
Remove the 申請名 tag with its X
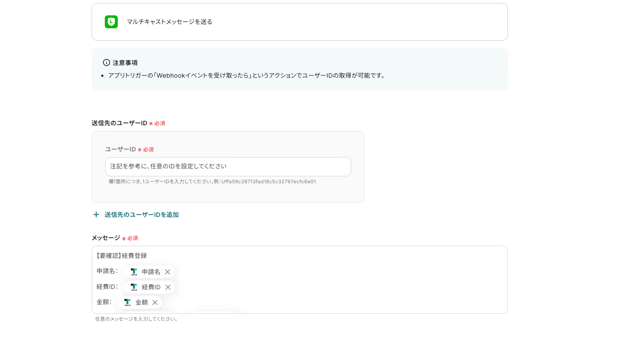(168, 272)
